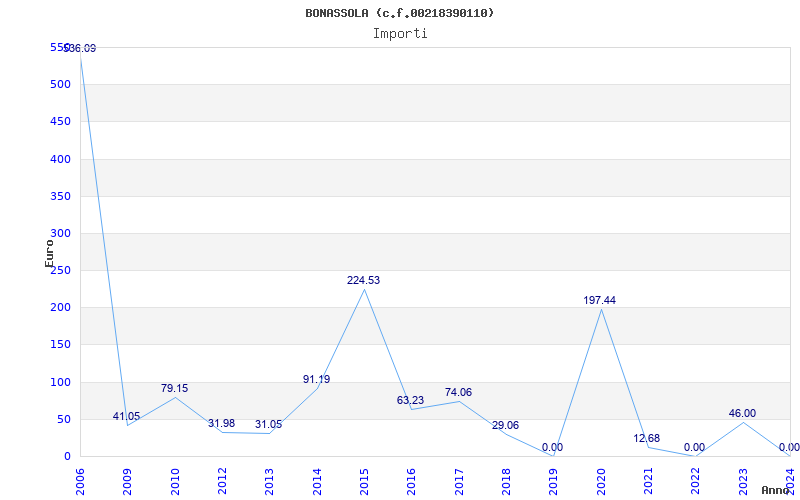Image resolution: width=800 pixels, height=500 pixels.
Task: Select the 200 y-axis tick label
Action: click(x=60, y=308)
